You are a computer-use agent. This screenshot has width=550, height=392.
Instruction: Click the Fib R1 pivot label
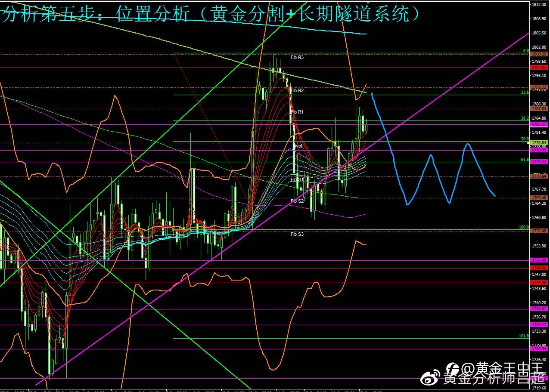297,112
